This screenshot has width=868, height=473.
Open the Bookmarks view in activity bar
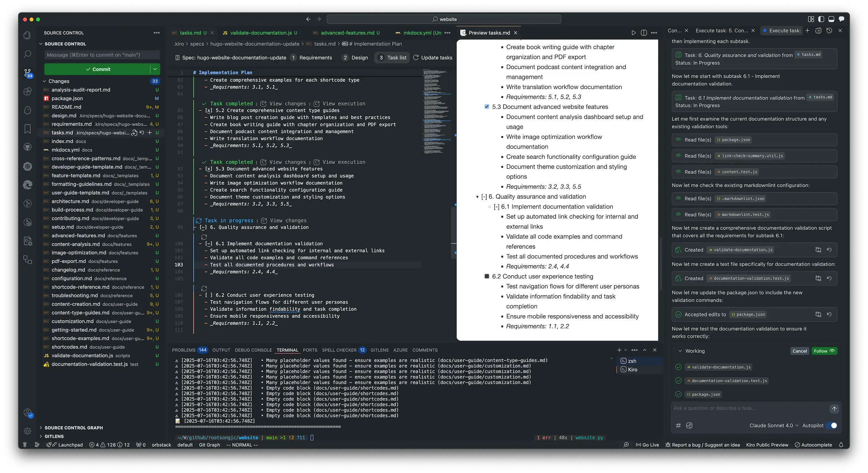click(x=27, y=129)
